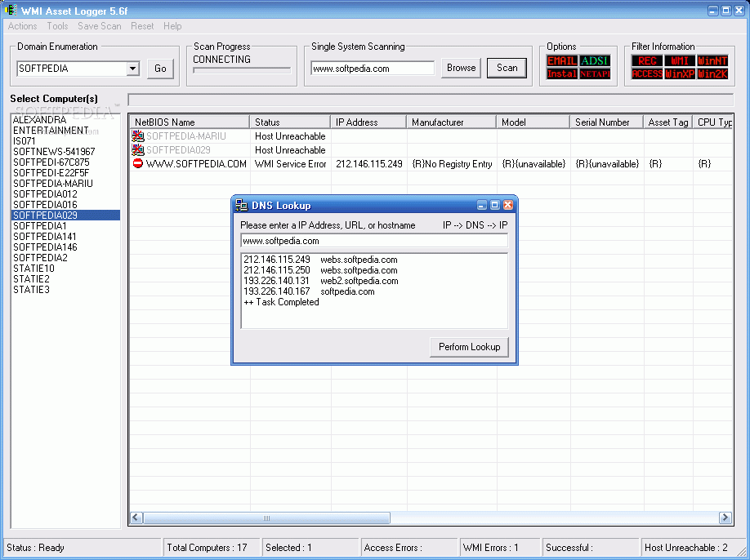The height and width of the screenshot is (560, 750).
Task: Sort by Model column header
Action: (533, 122)
